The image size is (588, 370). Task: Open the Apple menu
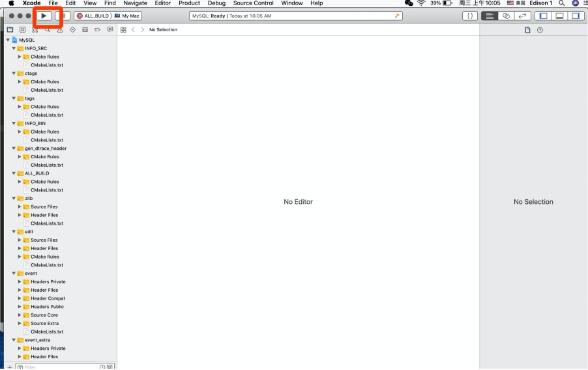pos(12,3)
